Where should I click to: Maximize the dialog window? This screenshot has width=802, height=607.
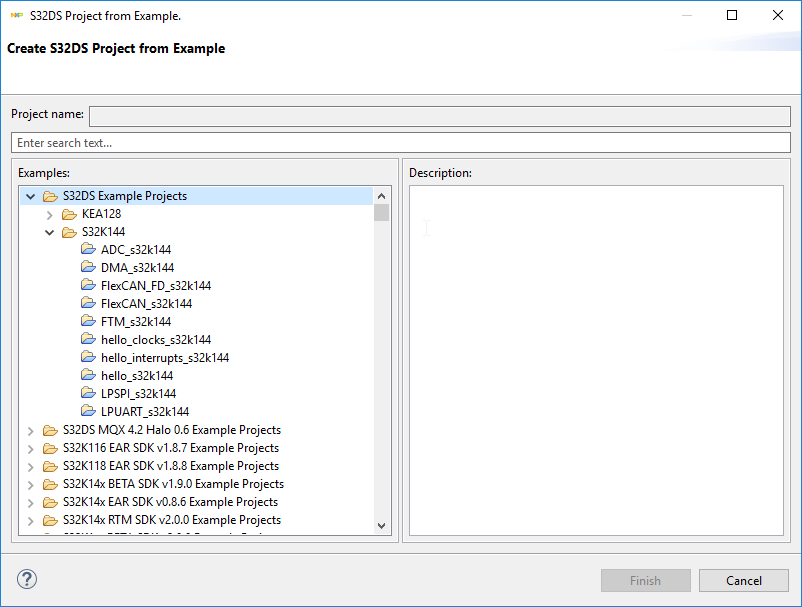(x=732, y=15)
